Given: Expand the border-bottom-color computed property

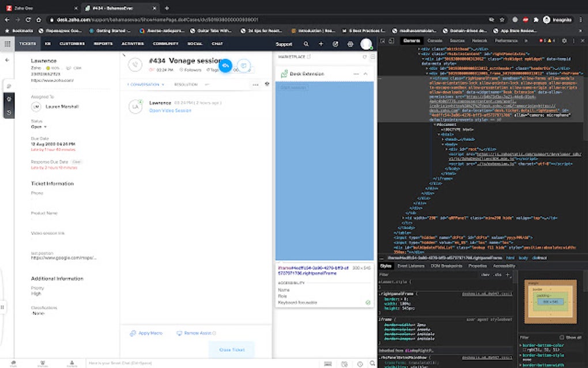Looking at the screenshot, I should tap(521, 345).
